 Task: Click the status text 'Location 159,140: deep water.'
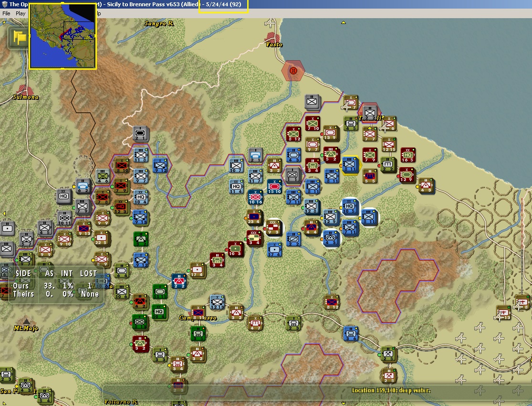point(391,390)
